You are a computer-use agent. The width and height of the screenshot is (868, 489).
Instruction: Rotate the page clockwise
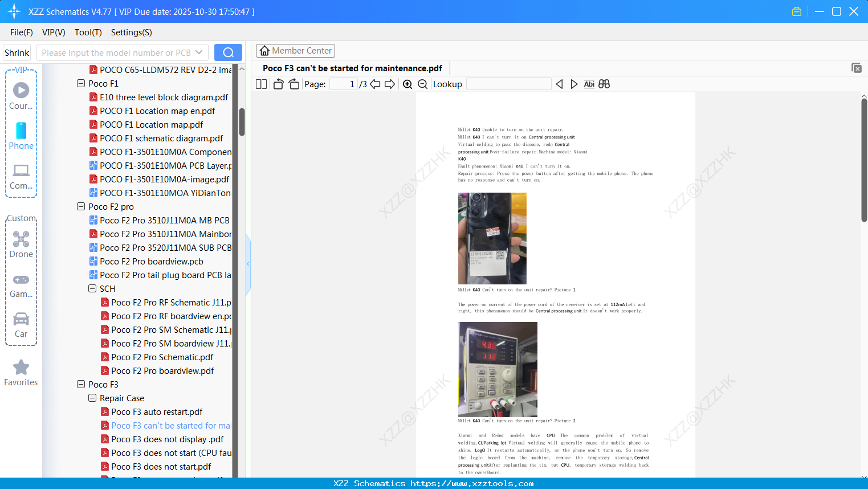[294, 84]
